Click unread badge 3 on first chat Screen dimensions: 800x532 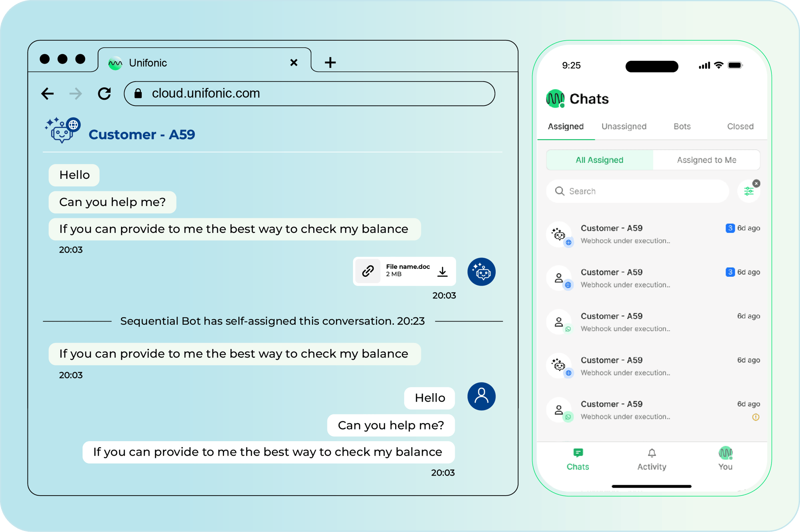point(730,228)
